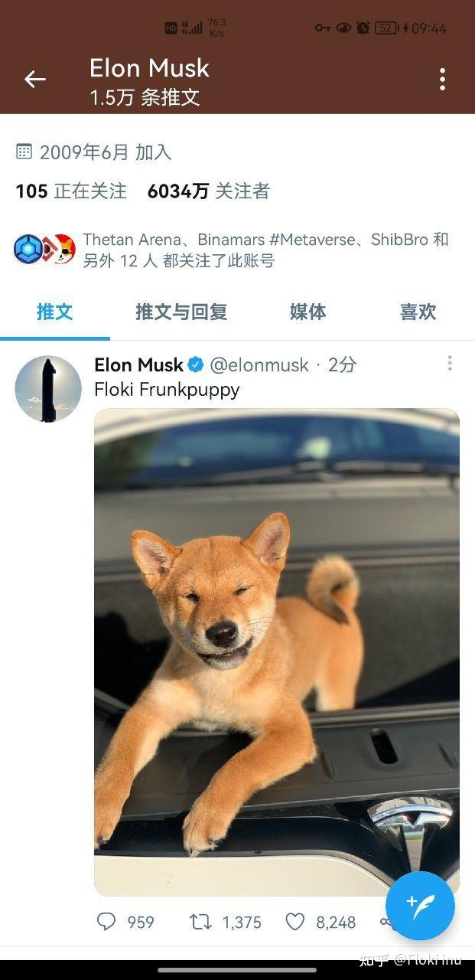Tap the floating compose tweet button

click(420, 906)
